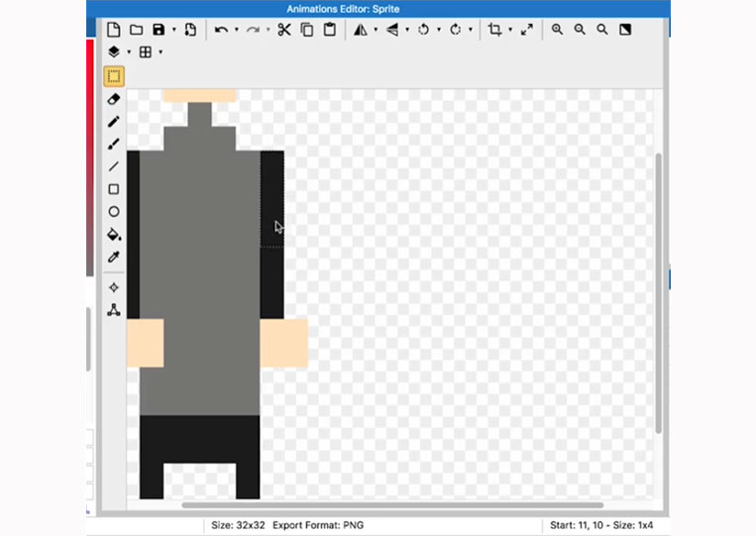Screen dimensions: 756x536
Task: Select the Pencil tool
Action: click(114, 122)
